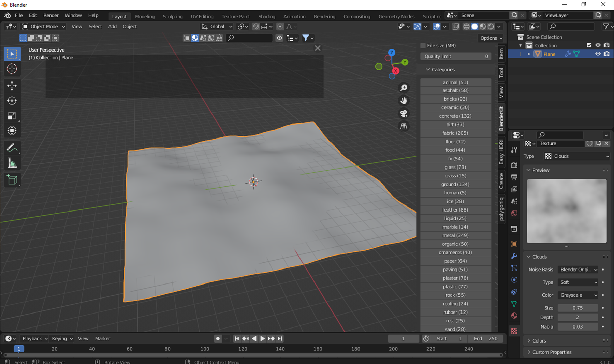The image size is (614, 364).
Task: Select the fabric (205) category
Action: point(455,133)
